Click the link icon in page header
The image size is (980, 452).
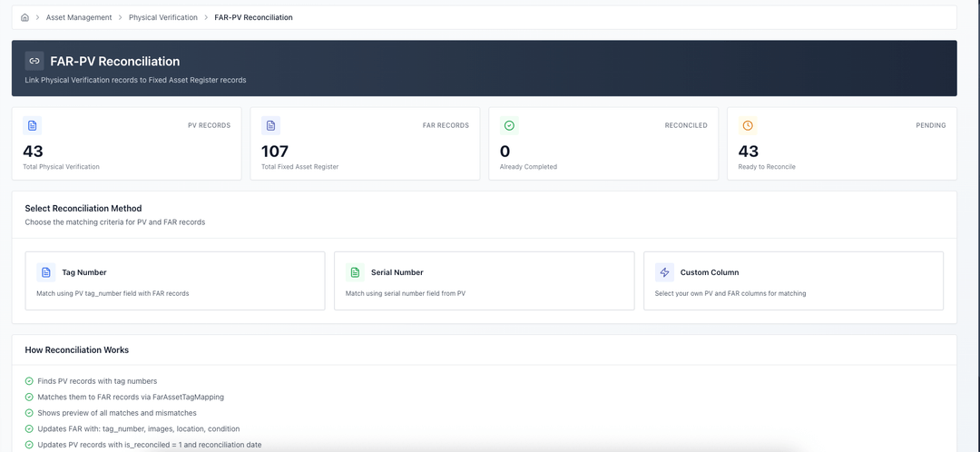point(34,61)
